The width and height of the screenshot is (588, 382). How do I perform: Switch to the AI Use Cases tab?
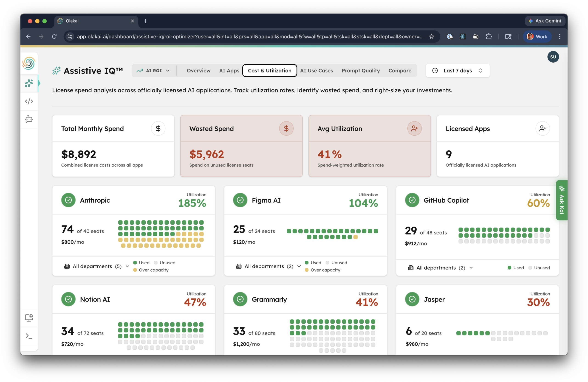click(317, 71)
